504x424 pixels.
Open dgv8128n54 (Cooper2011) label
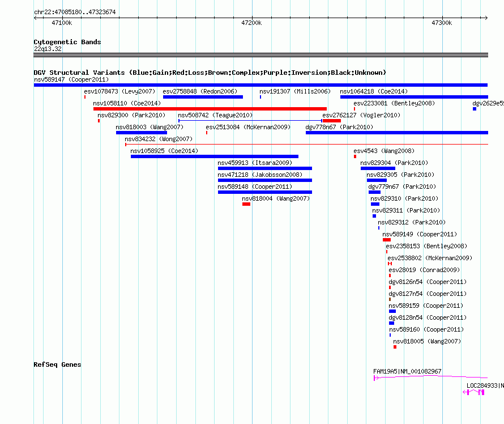pyautogui.click(x=428, y=317)
